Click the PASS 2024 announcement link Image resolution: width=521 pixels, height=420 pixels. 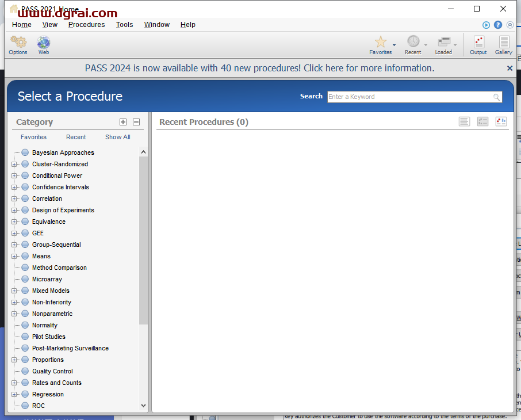click(x=259, y=68)
